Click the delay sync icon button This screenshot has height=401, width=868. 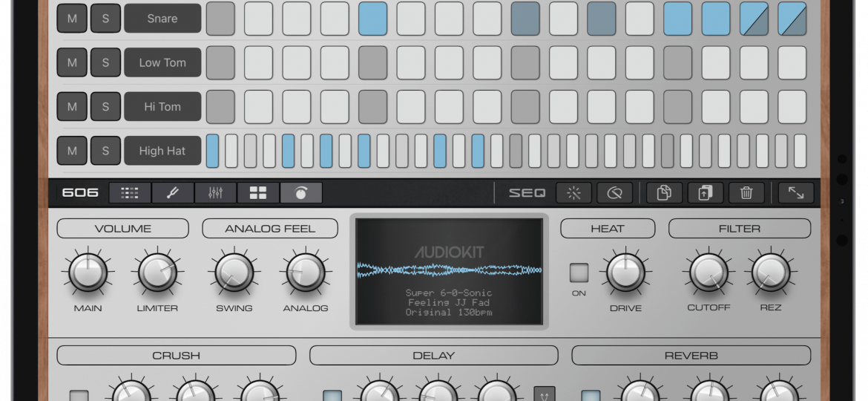[544, 394]
